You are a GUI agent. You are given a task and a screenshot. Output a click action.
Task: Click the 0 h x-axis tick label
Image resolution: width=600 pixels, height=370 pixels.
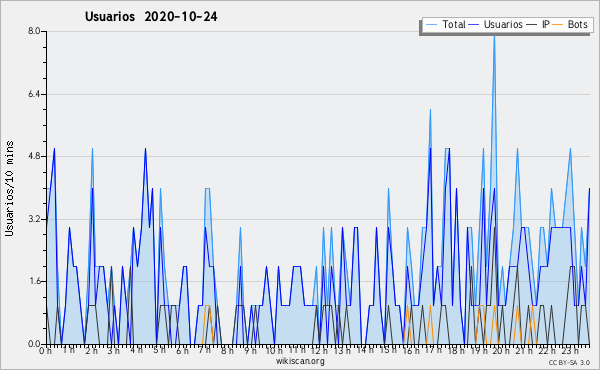coord(45,351)
